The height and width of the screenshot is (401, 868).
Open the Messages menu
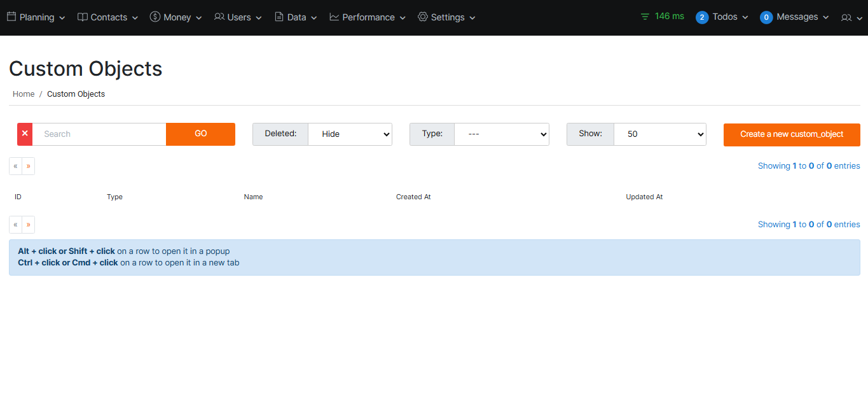click(794, 17)
